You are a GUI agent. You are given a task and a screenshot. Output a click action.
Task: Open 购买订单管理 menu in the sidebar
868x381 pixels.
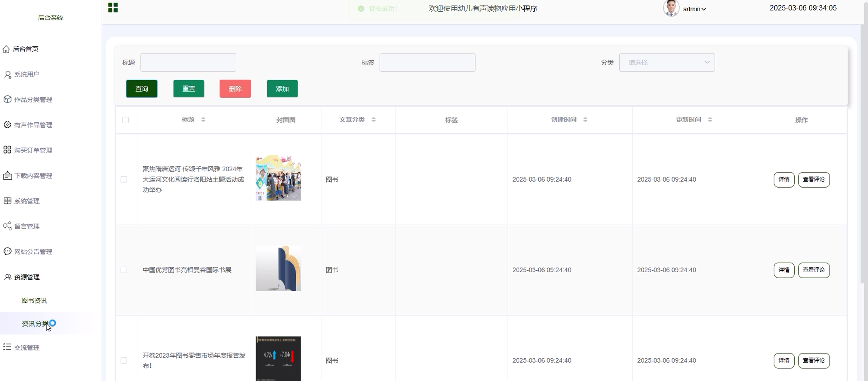pyautogui.click(x=33, y=151)
